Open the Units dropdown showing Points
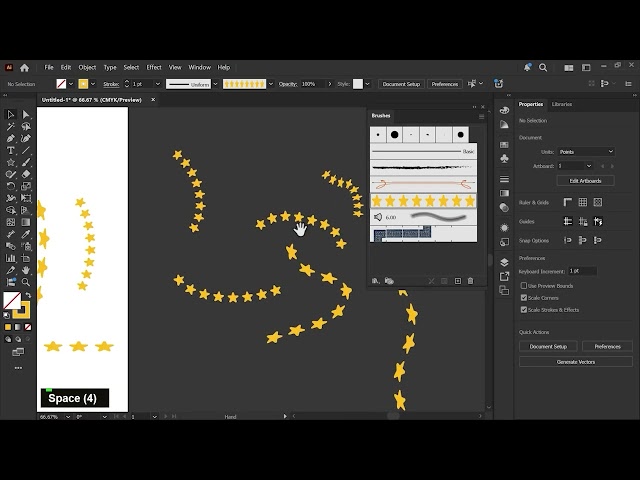The height and width of the screenshot is (480, 640). click(x=586, y=151)
